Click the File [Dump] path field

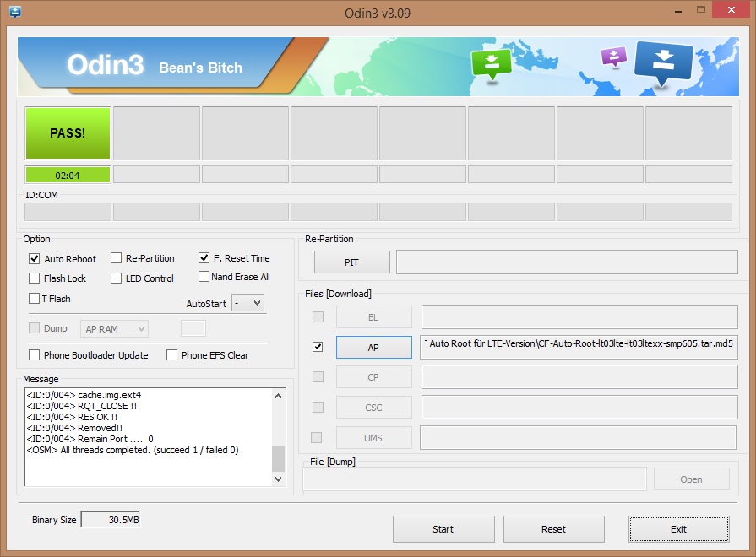pos(475,479)
